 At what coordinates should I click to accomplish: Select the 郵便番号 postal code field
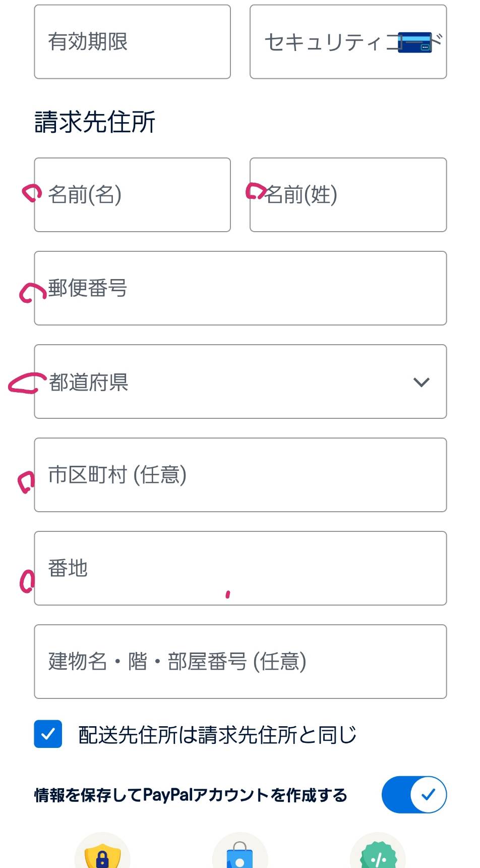point(240,288)
